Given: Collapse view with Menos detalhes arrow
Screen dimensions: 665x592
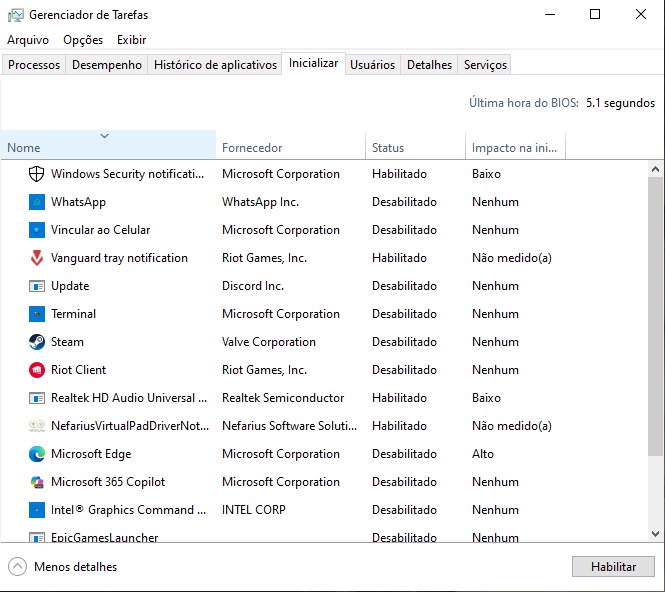Looking at the screenshot, I should [x=17, y=567].
